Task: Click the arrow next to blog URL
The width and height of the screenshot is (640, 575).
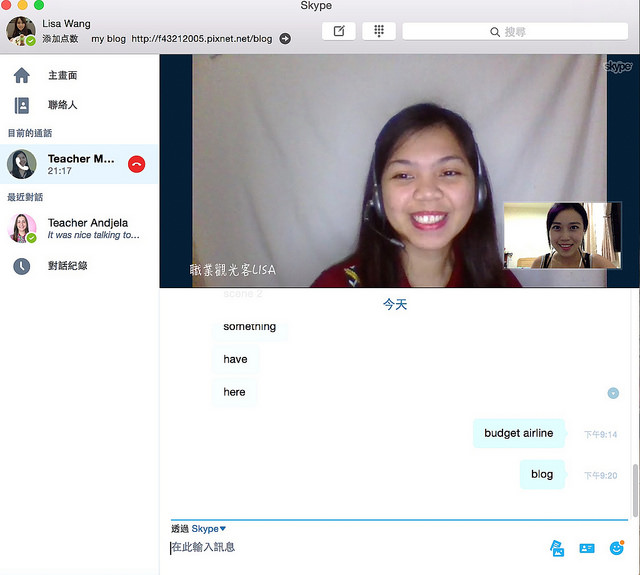Action: click(285, 39)
